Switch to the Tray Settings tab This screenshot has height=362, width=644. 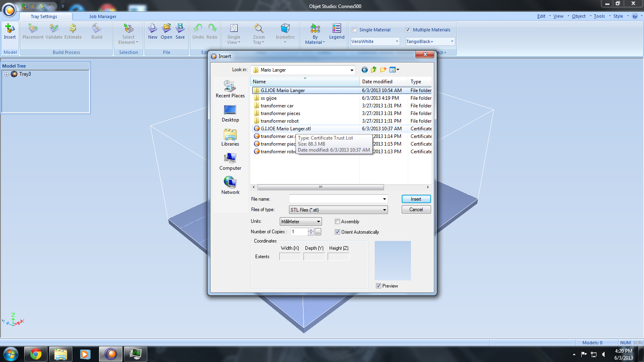click(44, 16)
